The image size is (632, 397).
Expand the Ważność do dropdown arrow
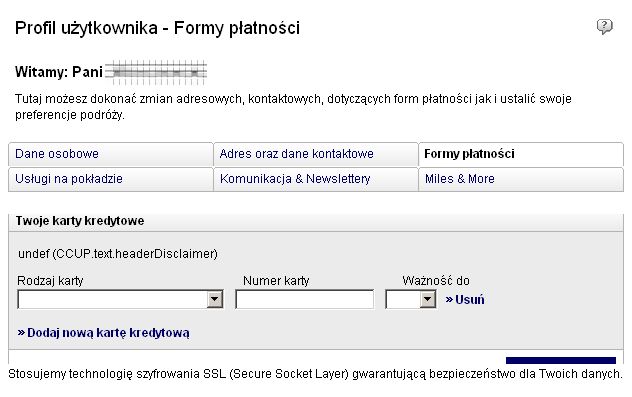pos(427,299)
